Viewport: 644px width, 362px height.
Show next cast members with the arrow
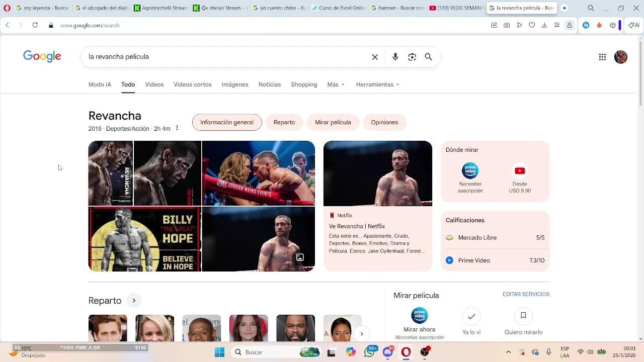coord(361,333)
